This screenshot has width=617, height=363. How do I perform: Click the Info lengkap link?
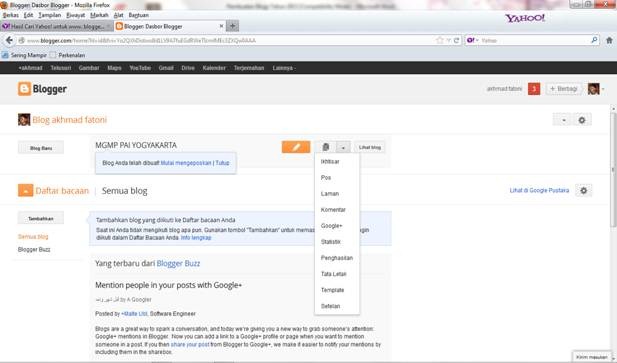tap(196, 238)
